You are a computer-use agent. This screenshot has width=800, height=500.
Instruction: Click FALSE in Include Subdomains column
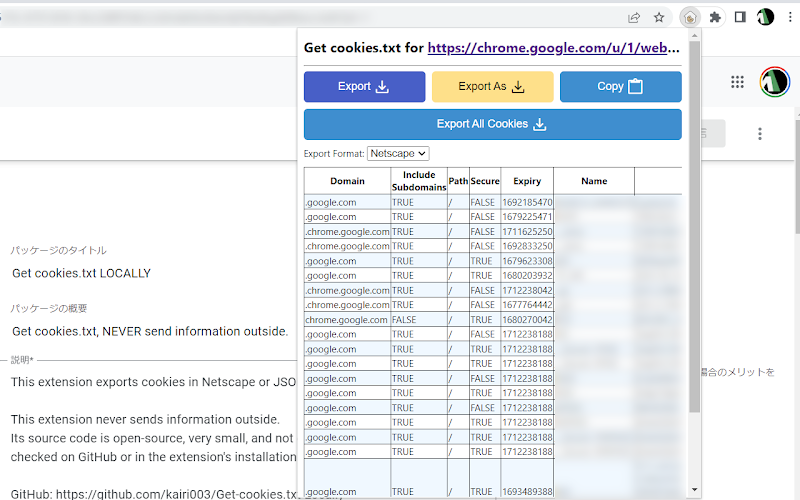tap(404, 320)
